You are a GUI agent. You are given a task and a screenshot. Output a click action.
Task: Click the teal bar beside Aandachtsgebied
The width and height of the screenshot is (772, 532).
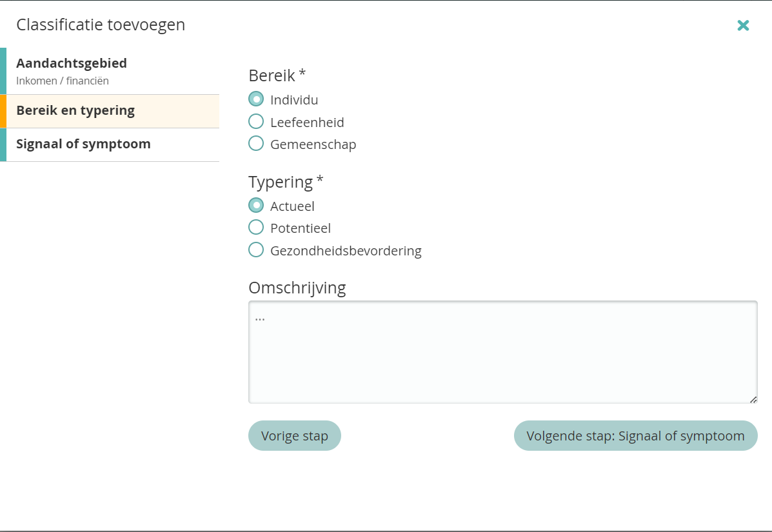point(3,71)
